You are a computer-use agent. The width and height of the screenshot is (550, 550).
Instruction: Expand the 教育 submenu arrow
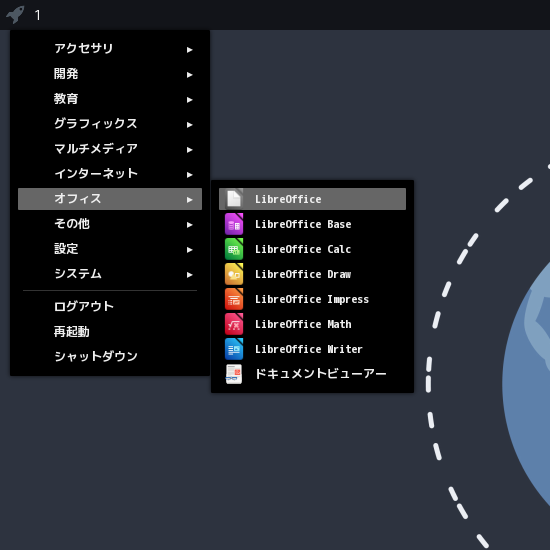[189, 100]
